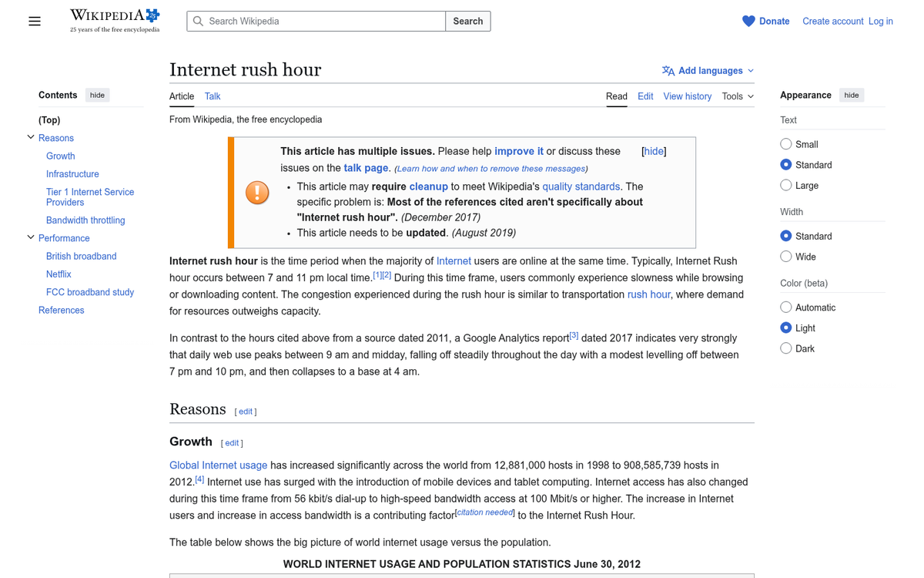Hide the article issues notice
The image size is (924, 578).
[653, 151]
